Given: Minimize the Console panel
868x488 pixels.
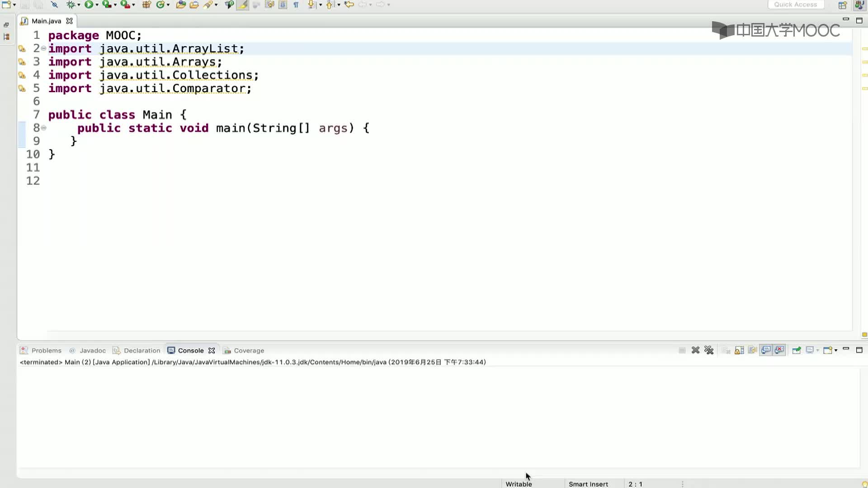Looking at the screenshot, I should click(846, 349).
